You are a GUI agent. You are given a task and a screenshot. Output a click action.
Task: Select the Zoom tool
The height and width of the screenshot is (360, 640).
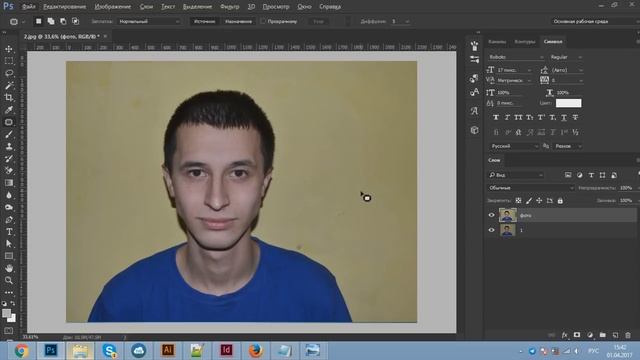[x=9, y=280]
